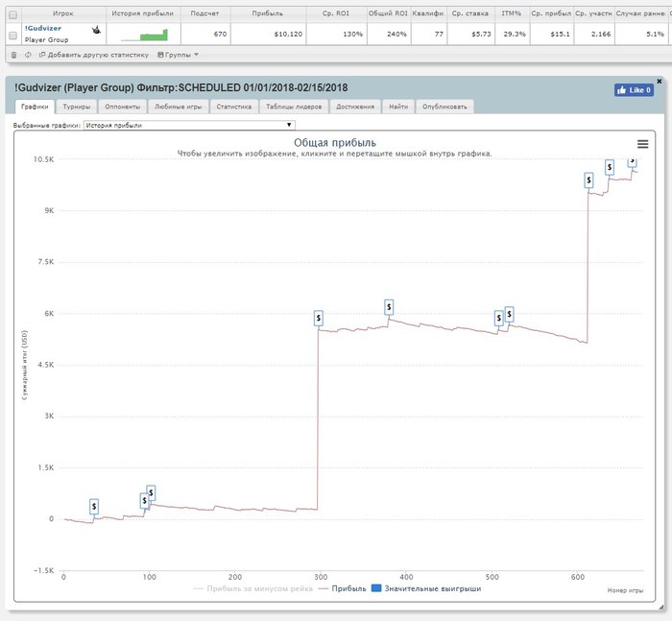Screen dimensions: 672x621
Task: Sort by the Ср. ROI column header
Action: pyautogui.click(x=336, y=13)
